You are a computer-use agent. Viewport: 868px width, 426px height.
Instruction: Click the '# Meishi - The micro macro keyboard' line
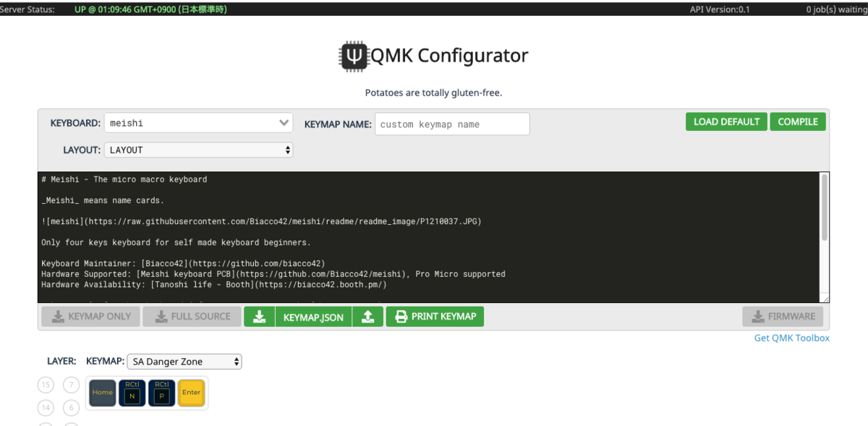124,179
